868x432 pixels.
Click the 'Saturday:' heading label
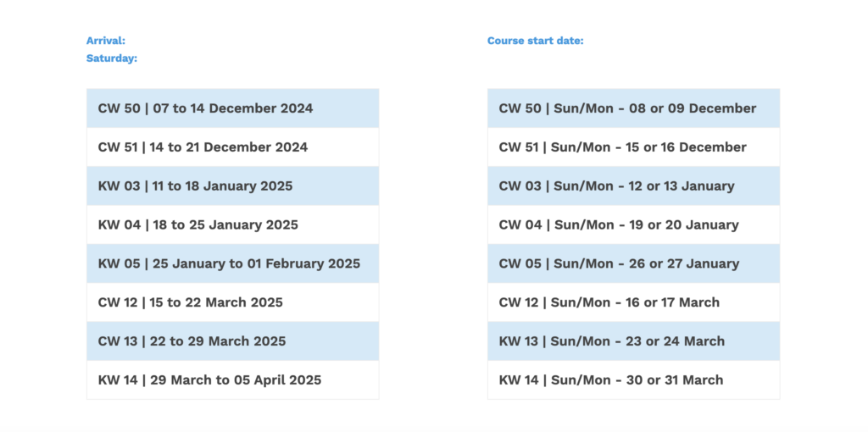pos(112,58)
